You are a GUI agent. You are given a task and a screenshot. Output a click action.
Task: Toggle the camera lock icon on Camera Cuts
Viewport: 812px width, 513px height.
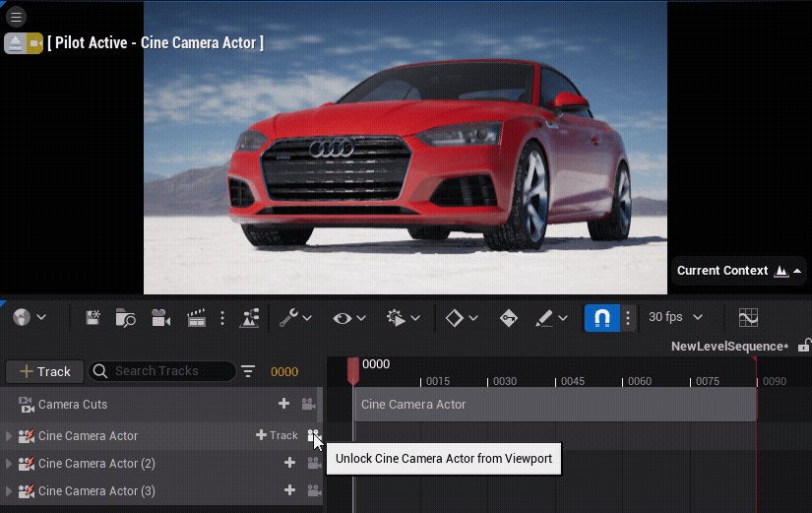point(309,404)
